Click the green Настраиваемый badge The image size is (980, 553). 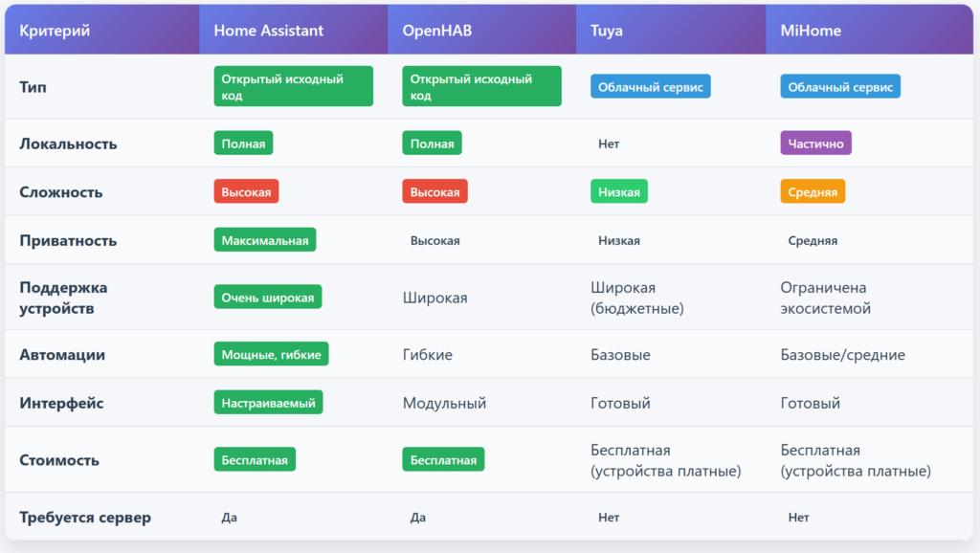(268, 403)
